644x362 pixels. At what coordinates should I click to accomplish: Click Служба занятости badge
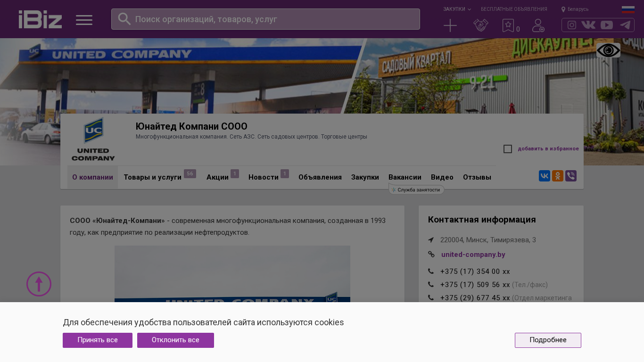pyautogui.click(x=417, y=189)
